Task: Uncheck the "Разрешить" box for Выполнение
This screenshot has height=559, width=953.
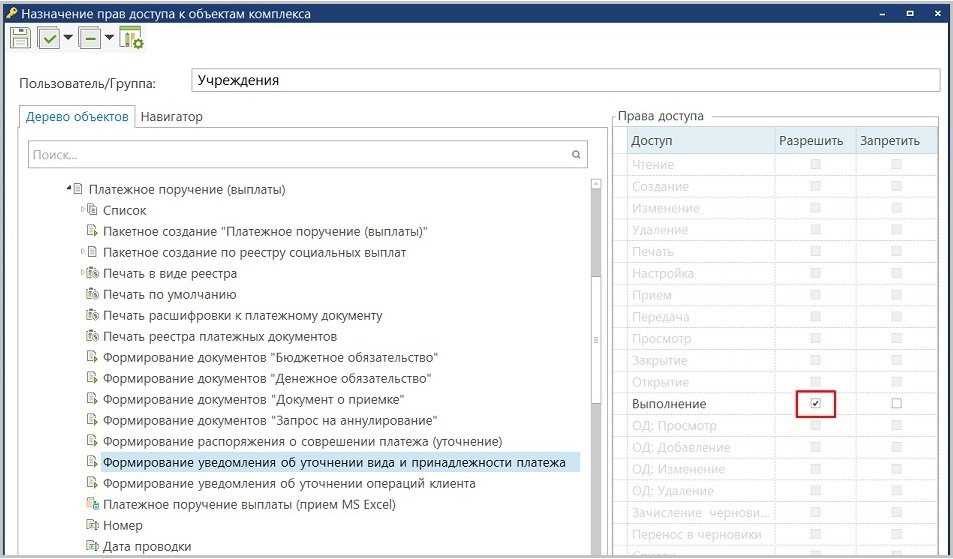Action: [x=816, y=404]
